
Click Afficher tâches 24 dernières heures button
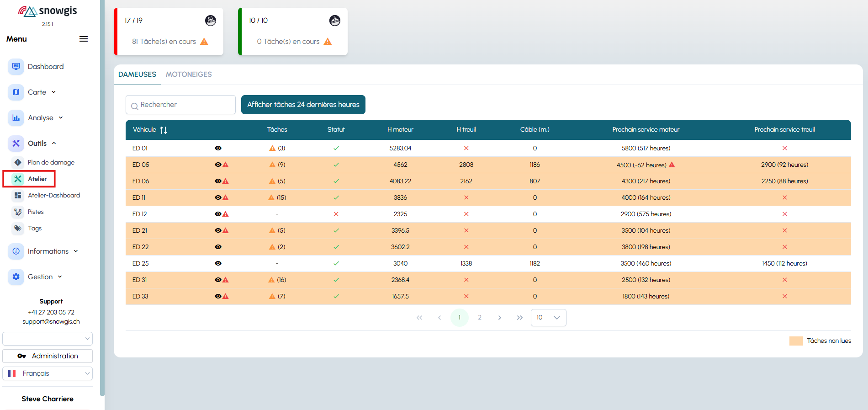303,105
